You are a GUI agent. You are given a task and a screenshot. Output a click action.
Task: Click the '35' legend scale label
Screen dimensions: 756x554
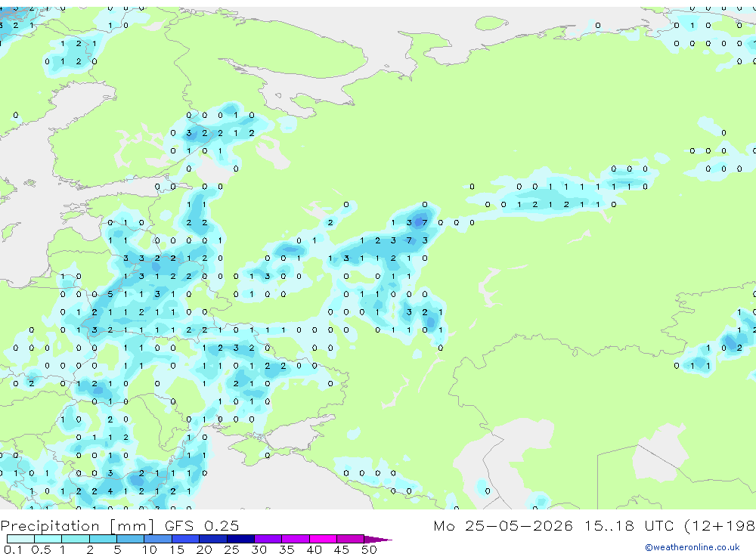pyautogui.click(x=287, y=549)
